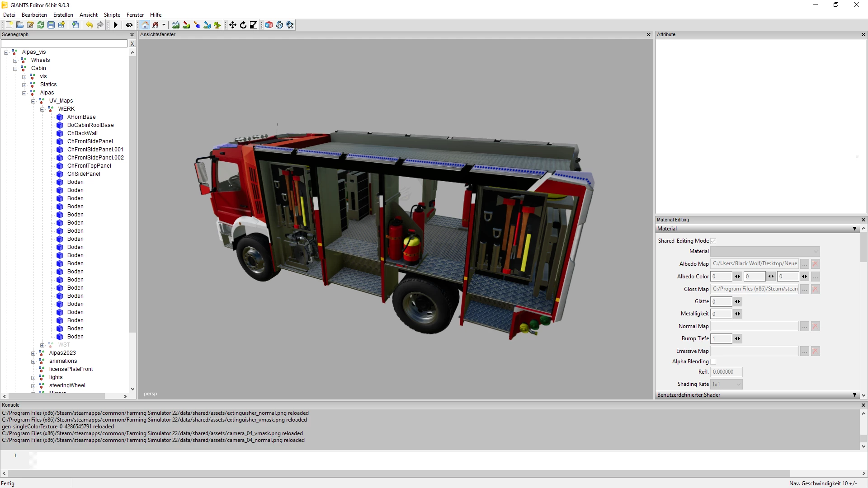Click the Undo arrow icon

click(89, 25)
